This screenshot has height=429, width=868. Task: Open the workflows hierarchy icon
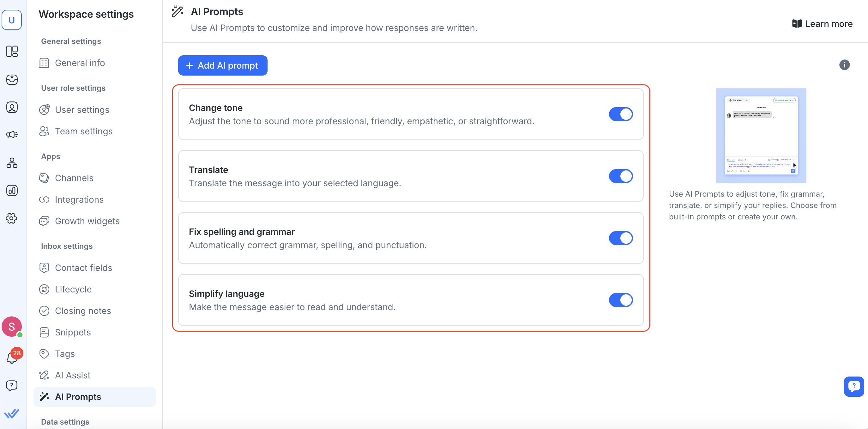tap(12, 163)
